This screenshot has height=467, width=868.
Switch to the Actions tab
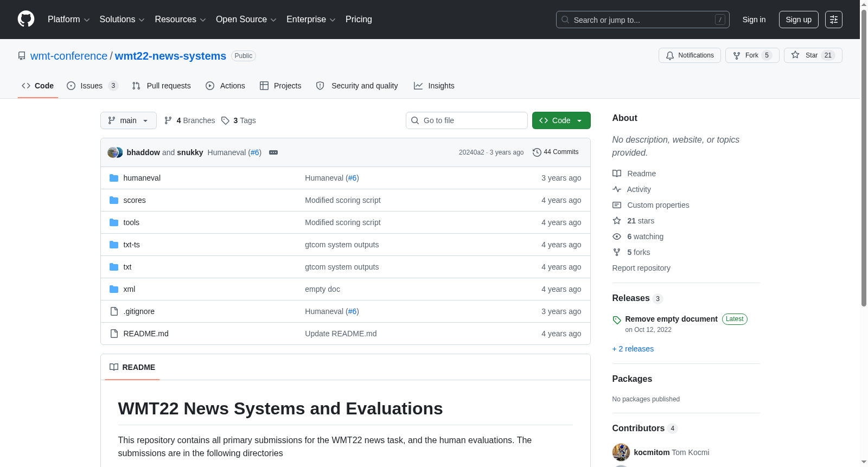point(226,86)
